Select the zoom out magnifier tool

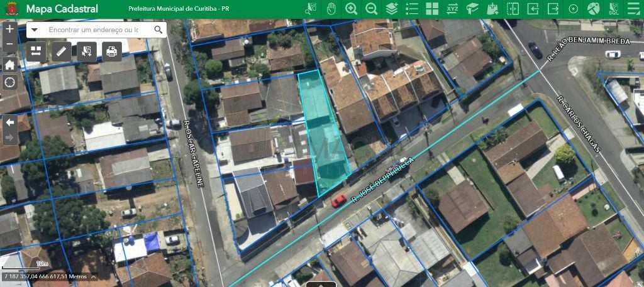372,9
